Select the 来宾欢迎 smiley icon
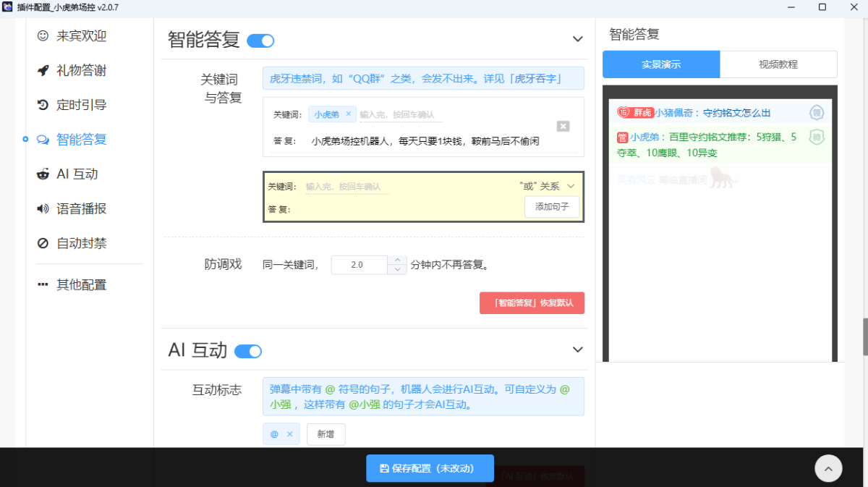The height and width of the screenshot is (487, 868). tap(41, 35)
